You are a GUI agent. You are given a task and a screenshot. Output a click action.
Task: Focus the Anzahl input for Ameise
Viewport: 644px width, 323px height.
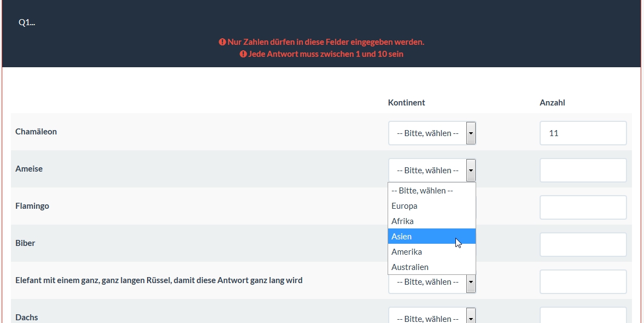click(583, 171)
